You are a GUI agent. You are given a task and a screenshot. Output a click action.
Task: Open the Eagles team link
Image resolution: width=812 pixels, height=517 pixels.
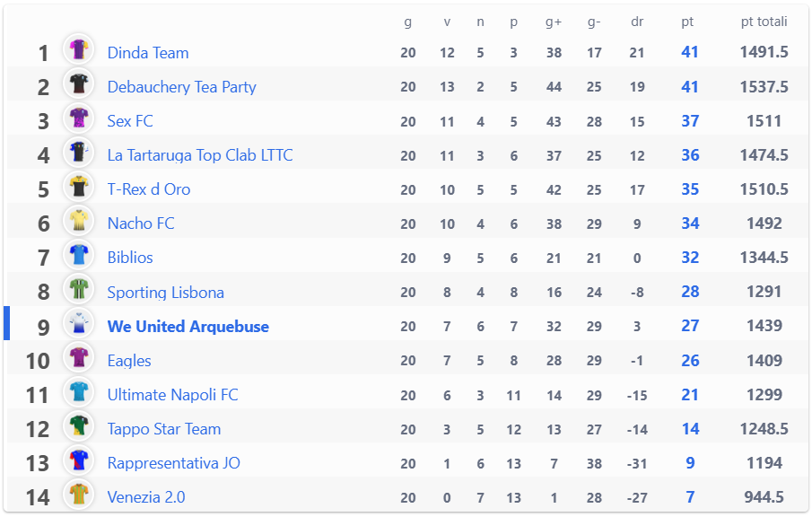click(x=129, y=361)
